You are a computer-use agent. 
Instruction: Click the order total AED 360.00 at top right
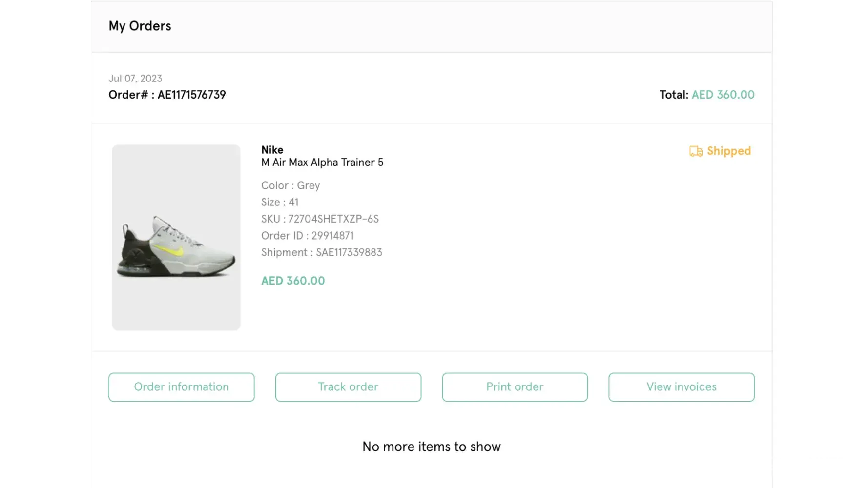[x=723, y=95]
